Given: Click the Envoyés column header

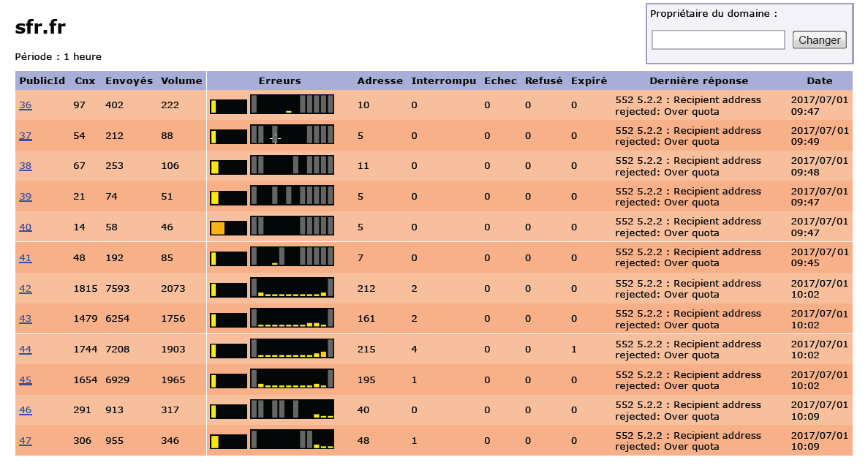Looking at the screenshot, I should point(129,81).
